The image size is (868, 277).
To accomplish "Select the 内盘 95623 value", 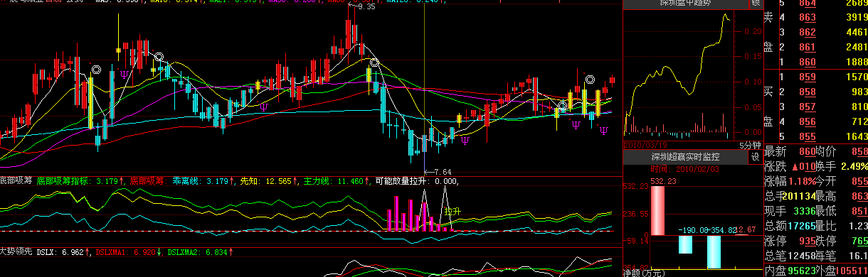I will (801, 271).
